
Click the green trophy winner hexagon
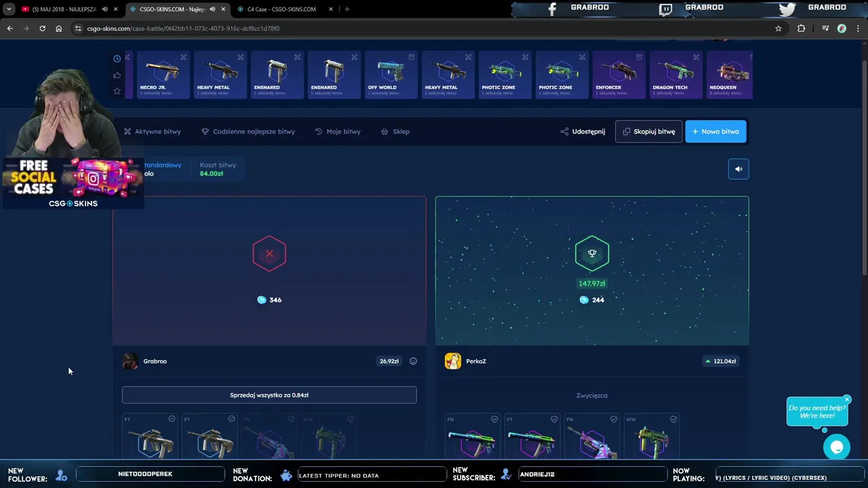[592, 253]
